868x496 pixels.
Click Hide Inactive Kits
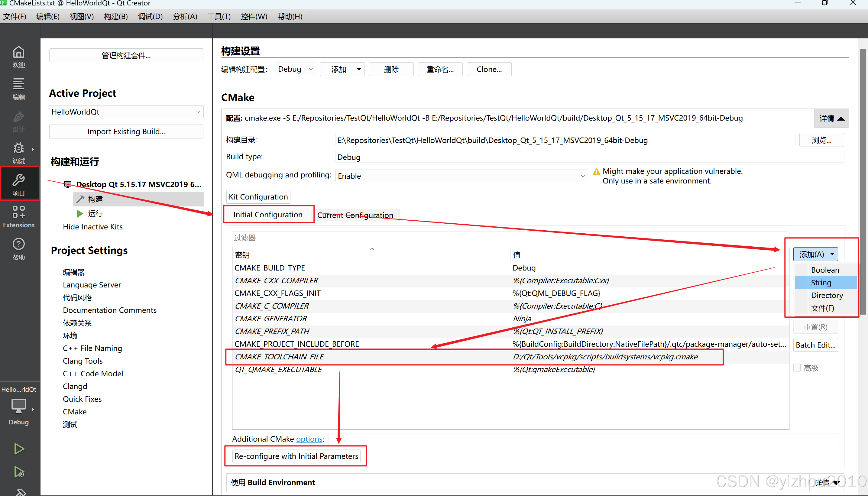coord(92,226)
